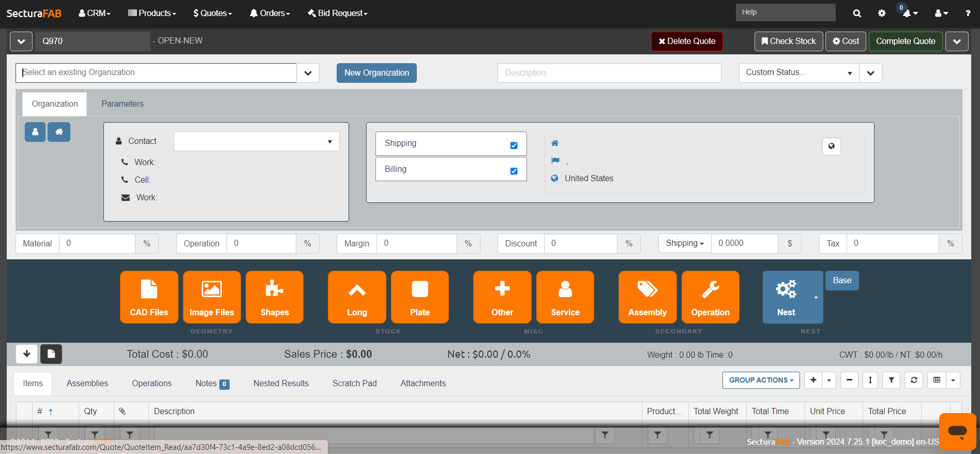This screenshot has height=454, width=980.
Task: Open the GROUP ACTIONS dropdown
Action: point(761,380)
